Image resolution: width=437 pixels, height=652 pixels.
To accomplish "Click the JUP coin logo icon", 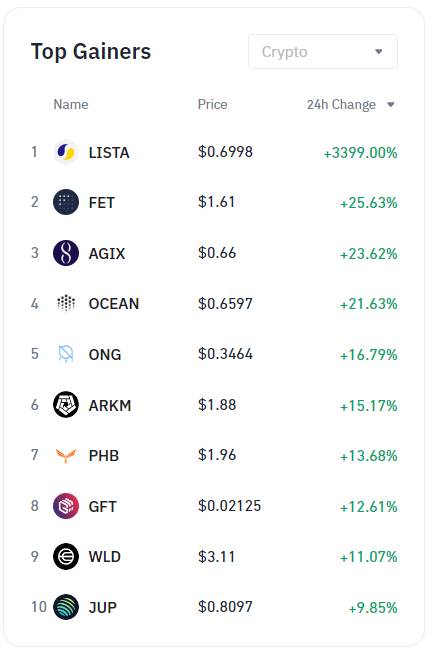I will click(66, 607).
